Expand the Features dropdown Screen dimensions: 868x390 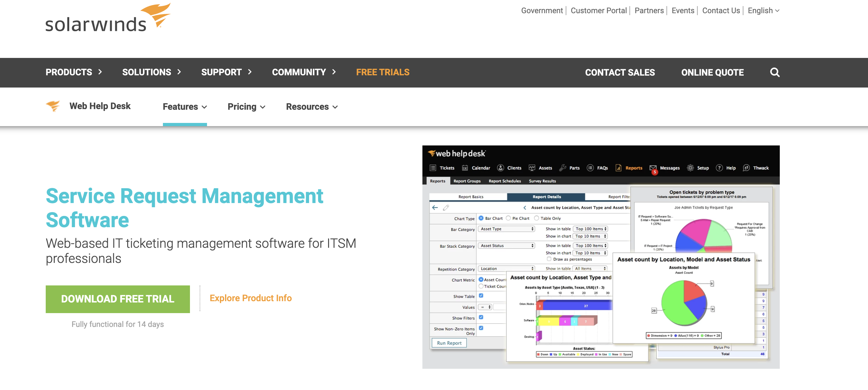[185, 107]
